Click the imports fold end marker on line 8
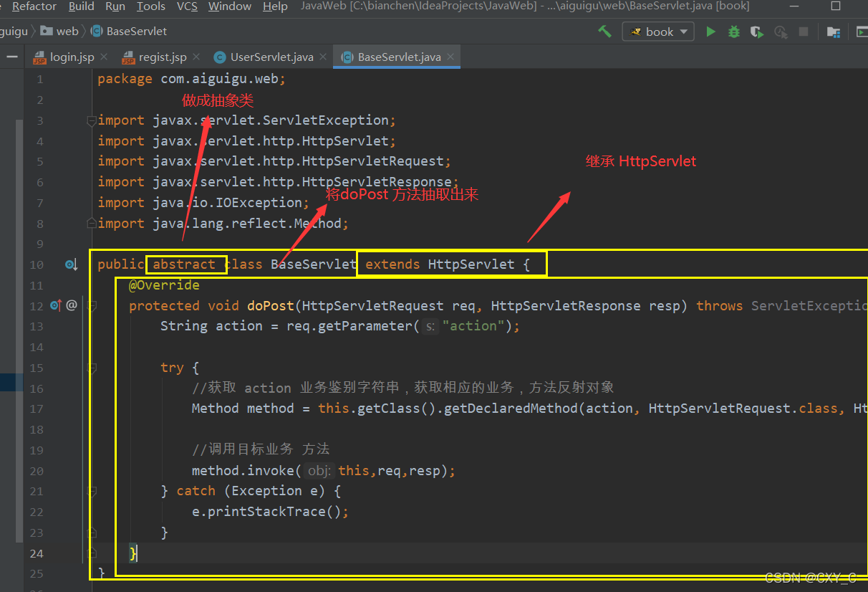The width and height of the screenshot is (868, 592). coord(91,224)
